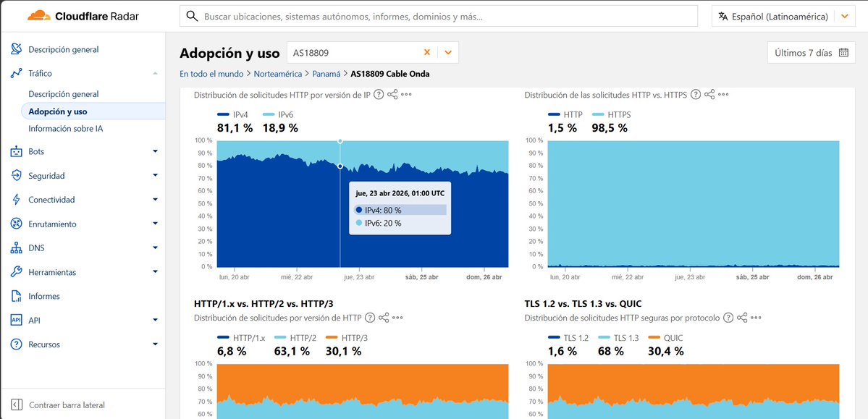Expand the Recursos section arrow
The width and height of the screenshot is (868, 419).
pyautogui.click(x=155, y=344)
